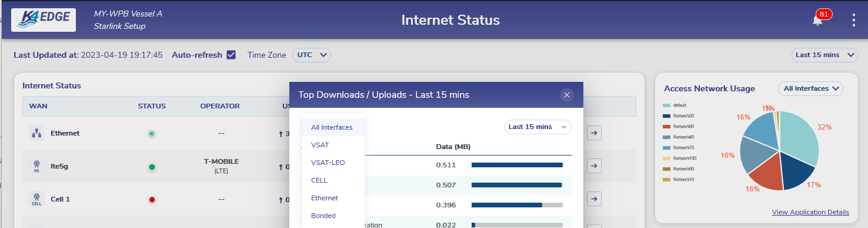868x228 pixels.
Task: Click the arrow button in Ethernet row
Action: (x=595, y=133)
